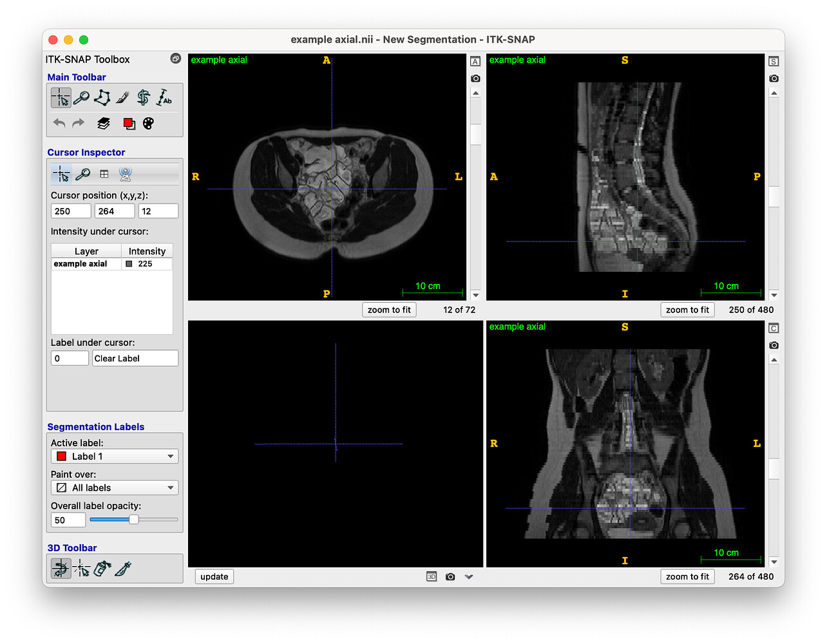Expand the 3D view options chevron
827x644 pixels.
(x=469, y=577)
